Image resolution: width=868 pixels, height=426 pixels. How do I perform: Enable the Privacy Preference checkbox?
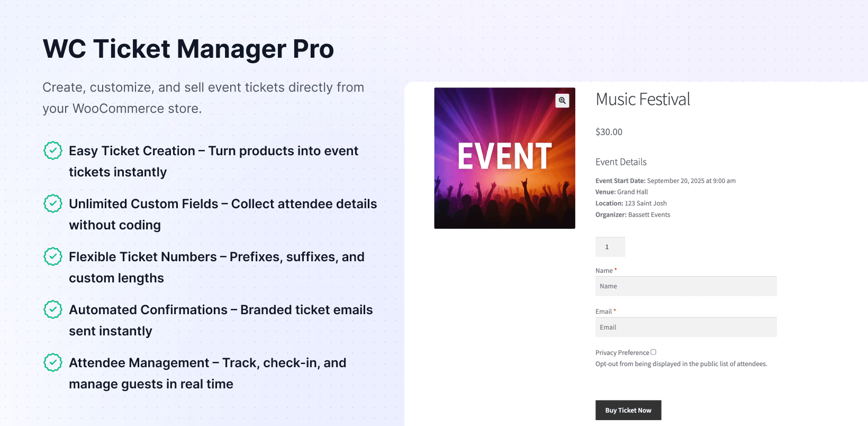[653, 352]
